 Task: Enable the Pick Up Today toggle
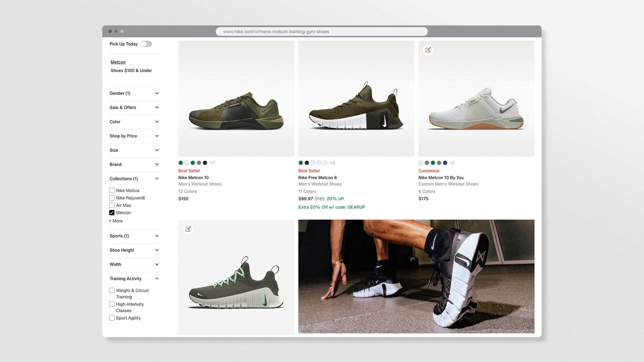pos(147,44)
